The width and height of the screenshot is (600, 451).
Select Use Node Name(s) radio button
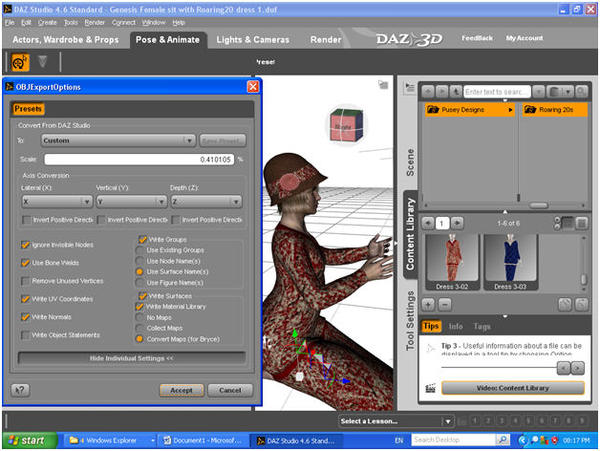point(140,261)
